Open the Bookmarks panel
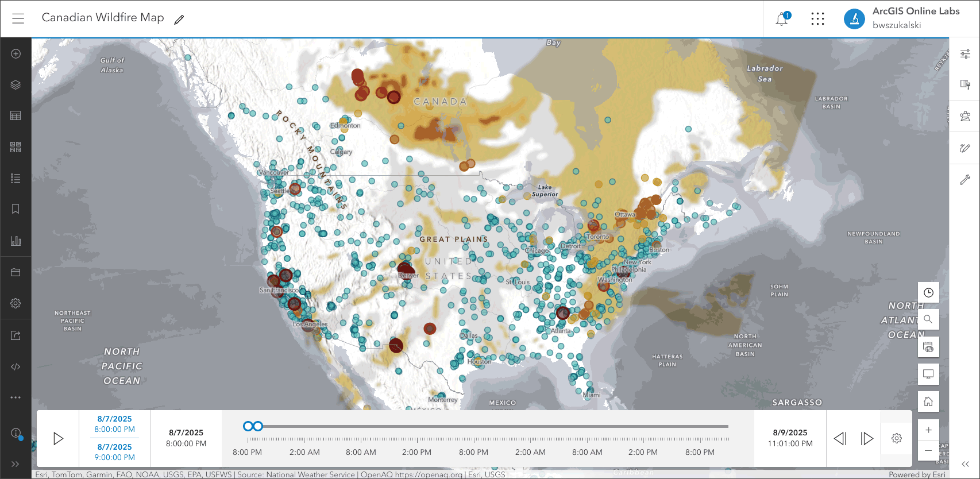This screenshot has height=479, width=980. [16, 209]
